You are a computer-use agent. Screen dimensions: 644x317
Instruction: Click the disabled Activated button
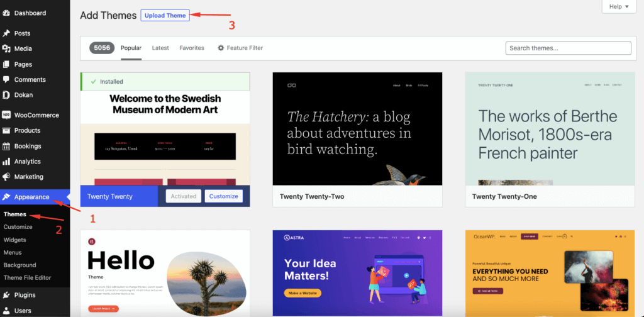point(184,196)
